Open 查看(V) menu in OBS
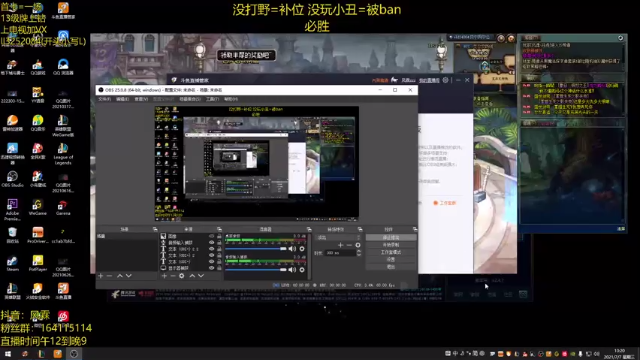The width and height of the screenshot is (640, 360). pyautogui.click(x=141, y=99)
